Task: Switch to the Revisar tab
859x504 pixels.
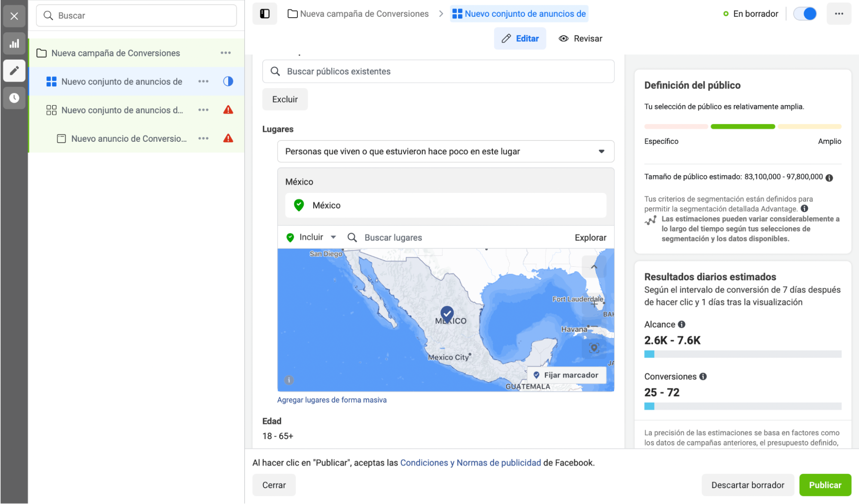Action: [x=580, y=39]
